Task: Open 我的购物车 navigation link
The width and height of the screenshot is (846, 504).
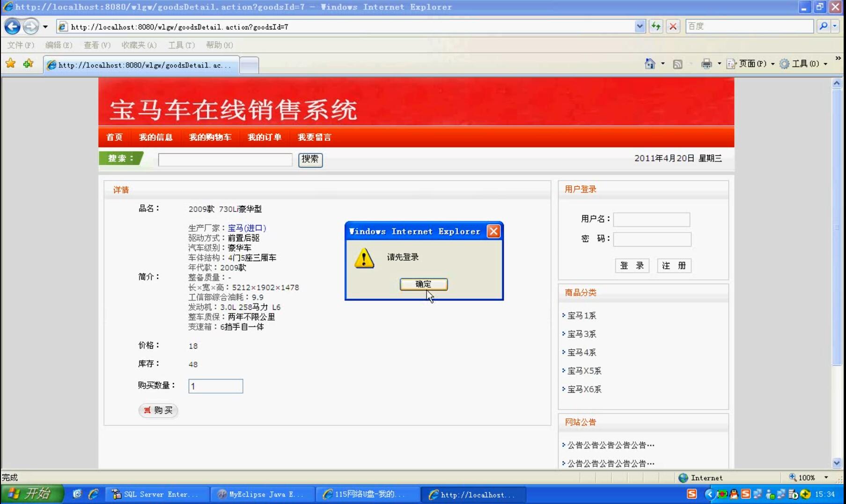Action: (210, 137)
